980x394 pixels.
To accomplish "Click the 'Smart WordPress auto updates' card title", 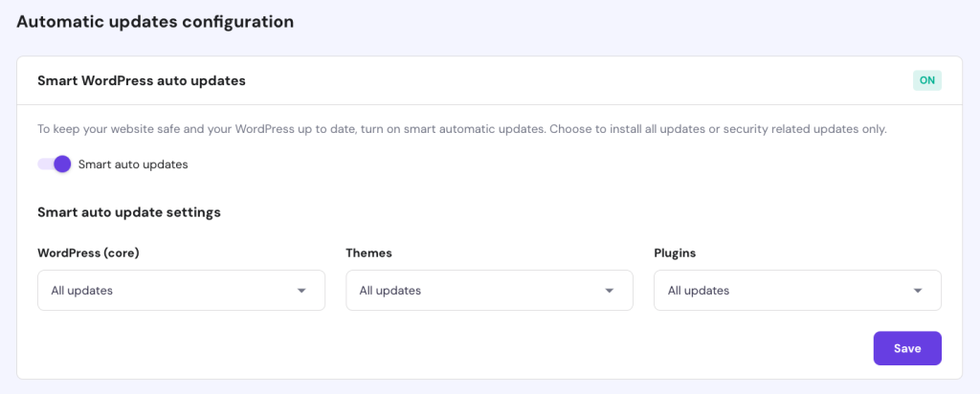I will tap(142, 81).
